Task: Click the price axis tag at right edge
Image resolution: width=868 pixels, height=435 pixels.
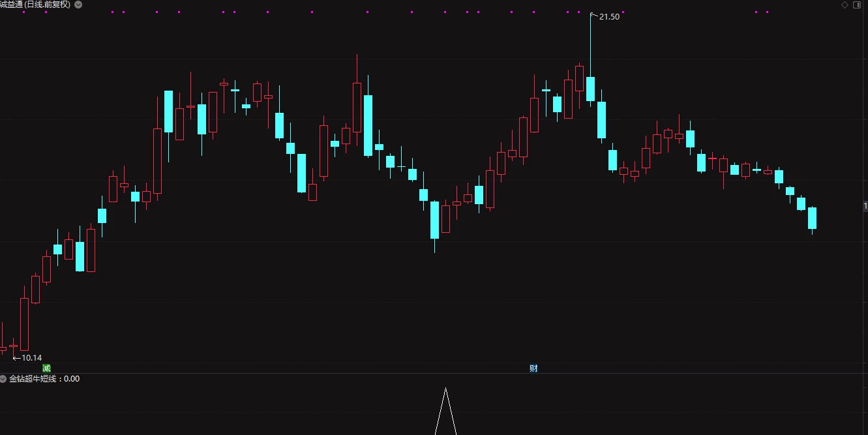Action: click(x=865, y=206)
